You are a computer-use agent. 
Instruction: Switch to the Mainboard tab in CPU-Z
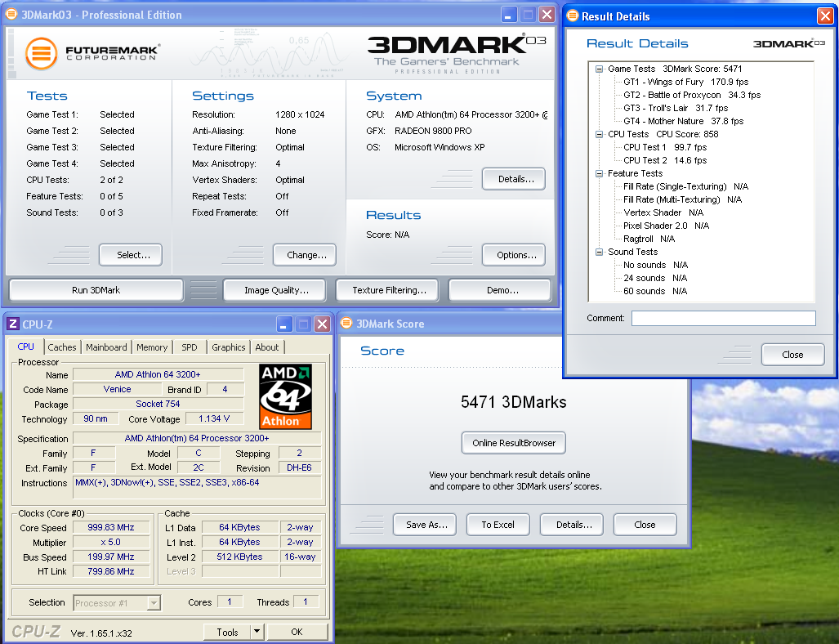tap(106, 347)
